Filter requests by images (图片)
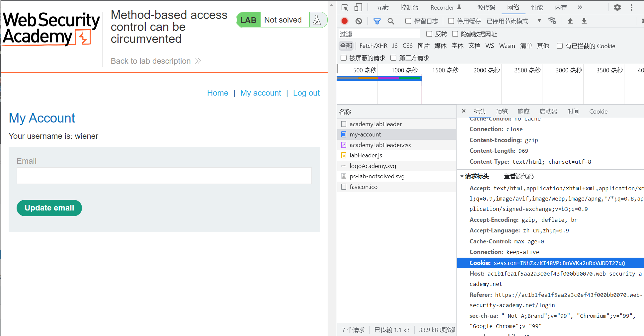This screenshot has width=644, height=336. pos(423,46)
